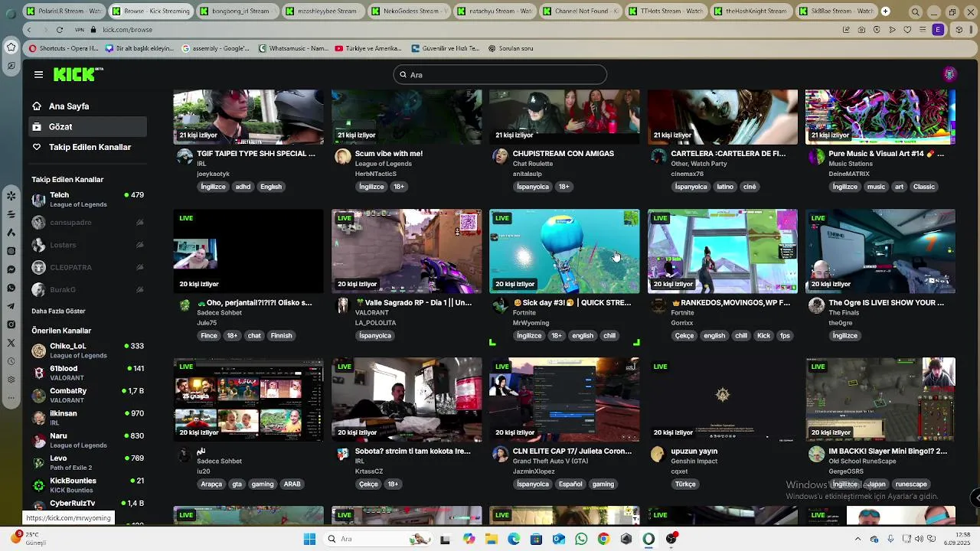Add the page to bookmarks with the heart icon

pos(907,29)
